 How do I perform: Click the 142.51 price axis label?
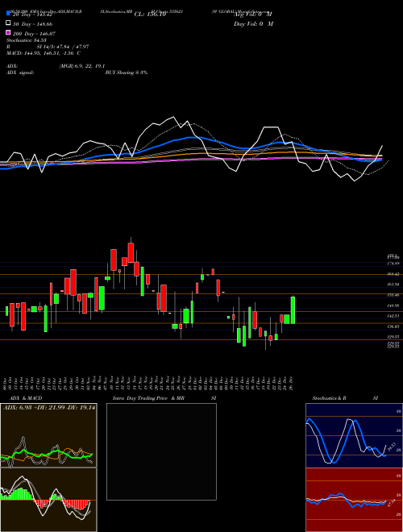[394, 316]
